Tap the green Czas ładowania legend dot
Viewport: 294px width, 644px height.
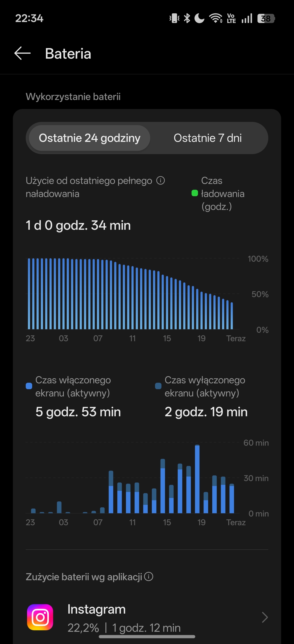[195, 193]
